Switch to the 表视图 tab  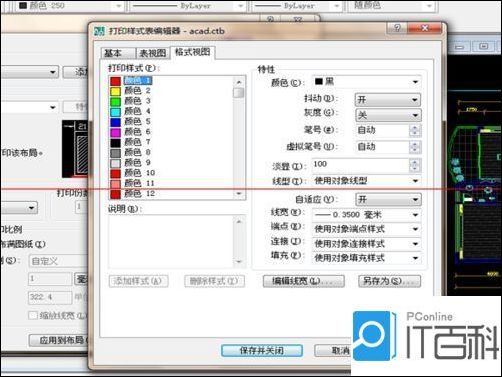(153, 53)
